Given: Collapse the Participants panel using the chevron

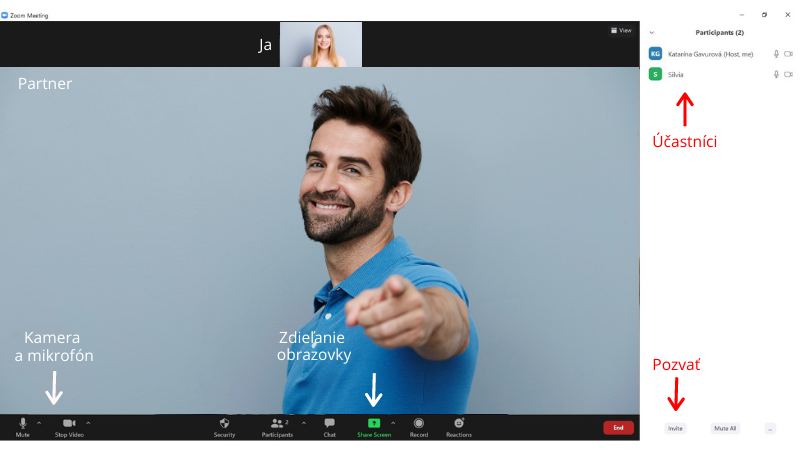Looking at the screenshot, I should (652, 33).
